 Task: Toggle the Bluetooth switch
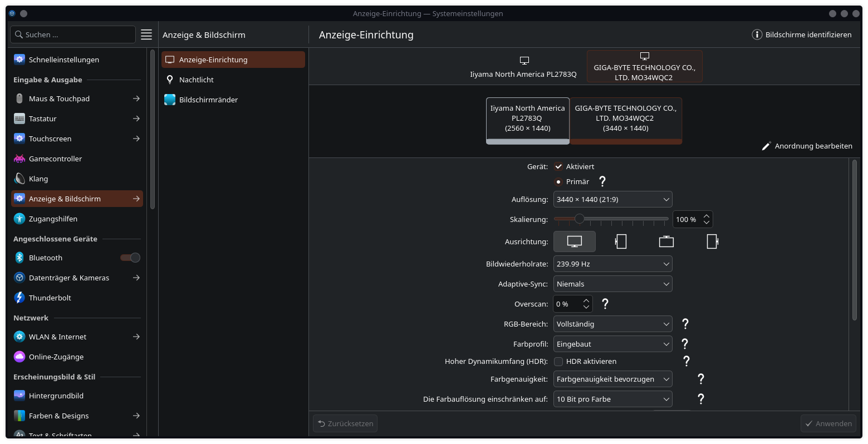click(x=130, y=258)
